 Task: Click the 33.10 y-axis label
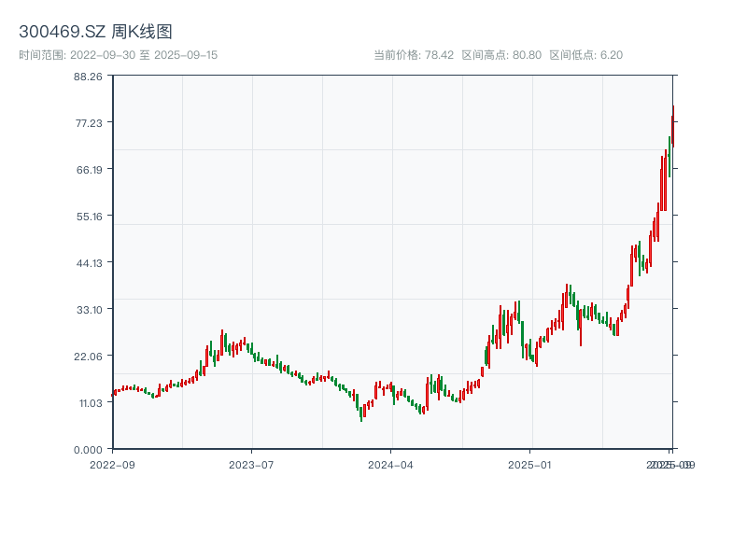tap(87, 309)
